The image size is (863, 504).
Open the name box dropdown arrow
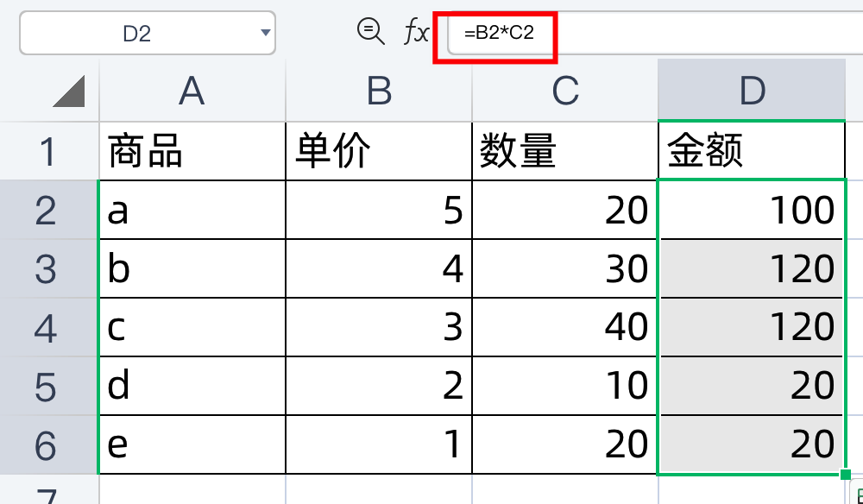264,34
